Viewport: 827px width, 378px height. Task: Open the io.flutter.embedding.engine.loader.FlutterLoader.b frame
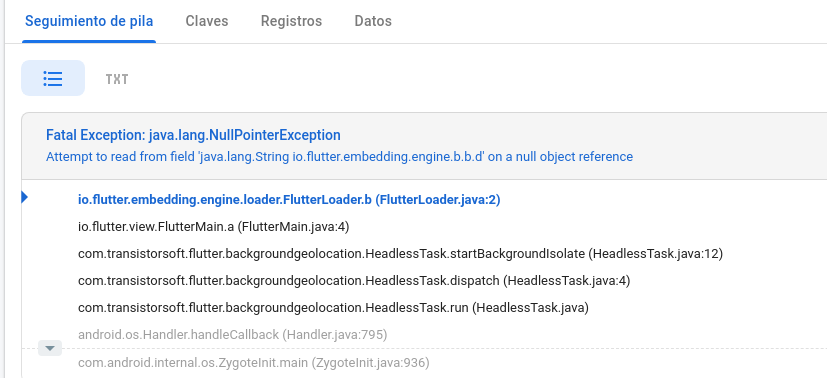(289, 200)
